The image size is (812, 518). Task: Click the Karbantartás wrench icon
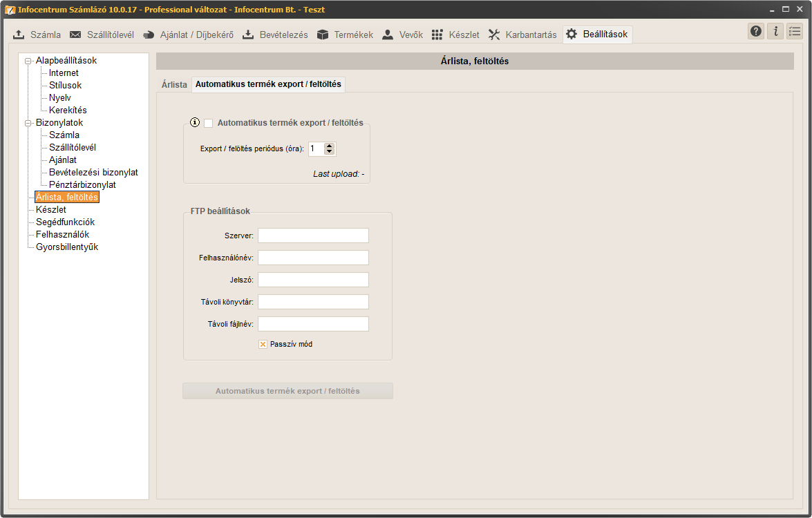(494, 35)
